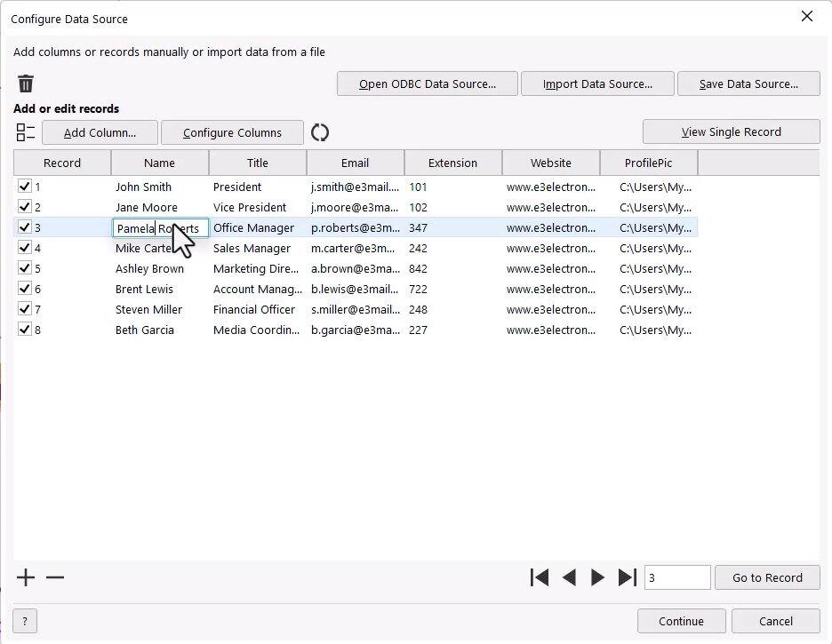Delete records using the trash icon

(25, 83)
